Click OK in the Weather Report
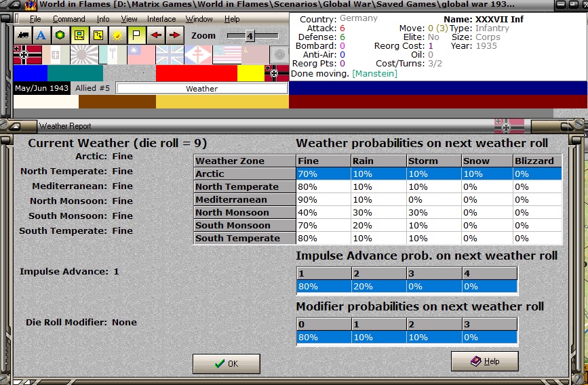Image resolution: width=588 pixels, height=385 pixels. (226, 363)
